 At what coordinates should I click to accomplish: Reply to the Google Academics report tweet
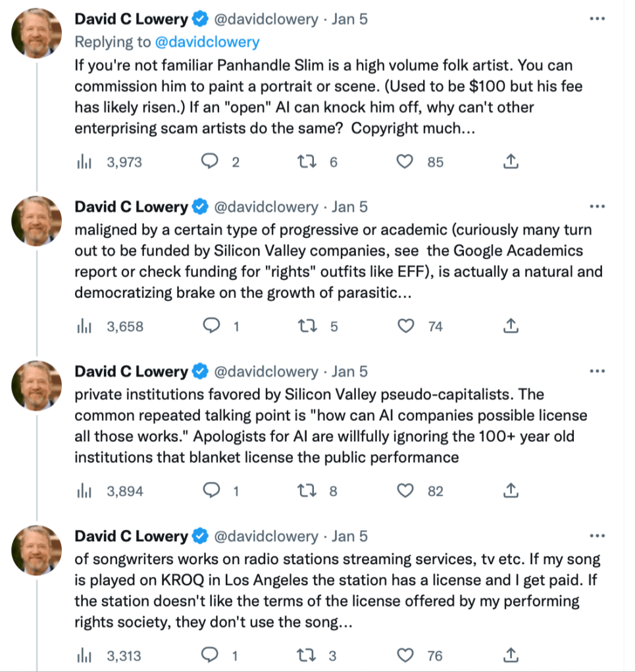pos(211,326)
